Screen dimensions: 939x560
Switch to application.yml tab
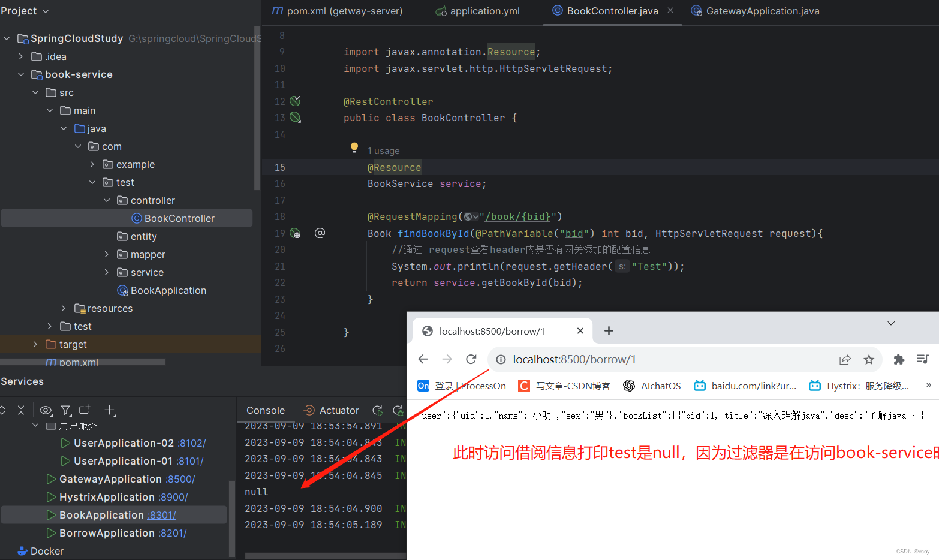[x=478, y=11]
